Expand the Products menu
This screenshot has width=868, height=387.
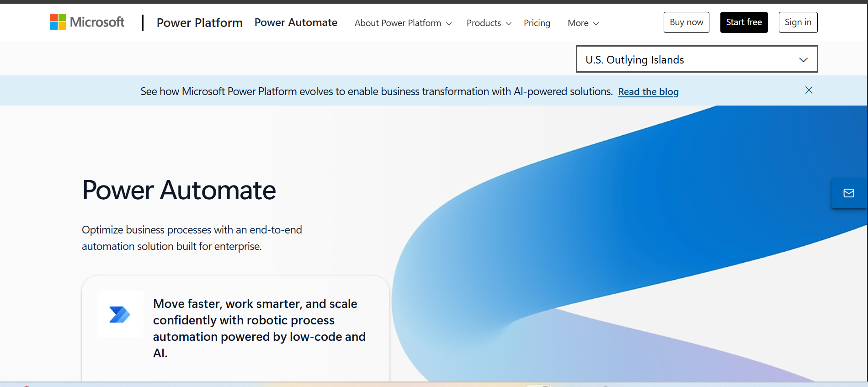[489, 23]
